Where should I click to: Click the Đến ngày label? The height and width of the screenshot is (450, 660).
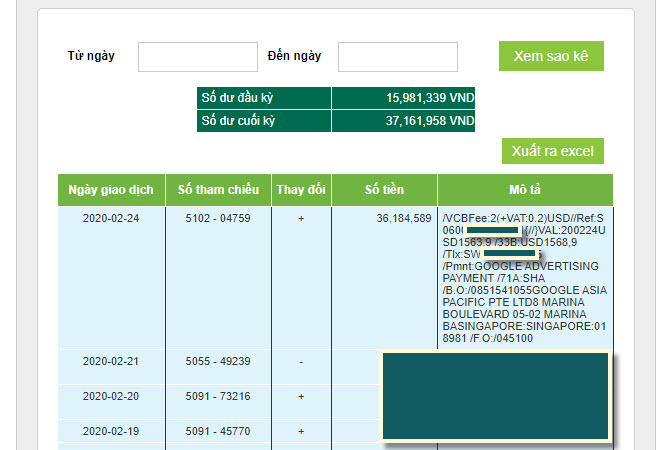pos(294,56)
